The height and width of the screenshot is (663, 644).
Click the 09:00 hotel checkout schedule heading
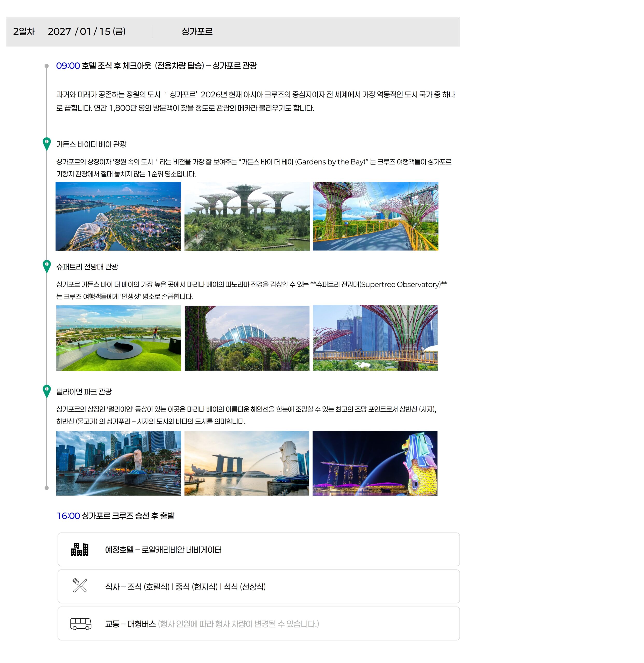(156, 66)
